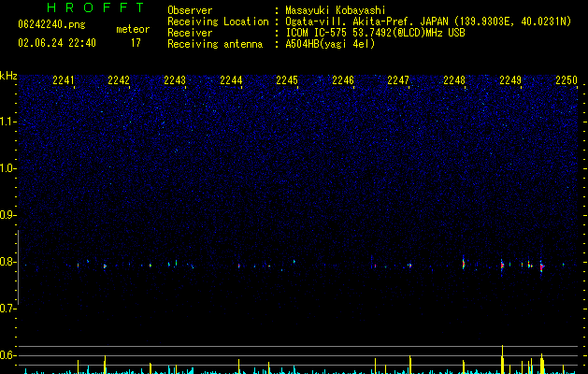Click the meteor count value 17

[x=136, y=43]
